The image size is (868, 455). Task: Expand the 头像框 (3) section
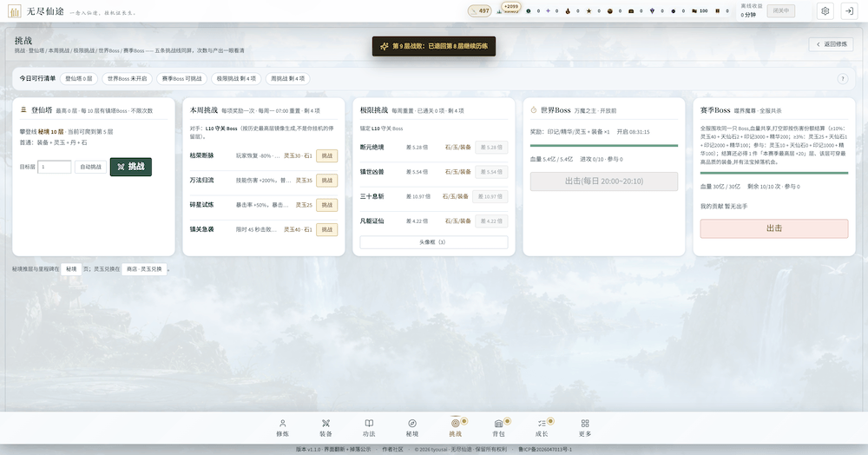pos(433,242)
